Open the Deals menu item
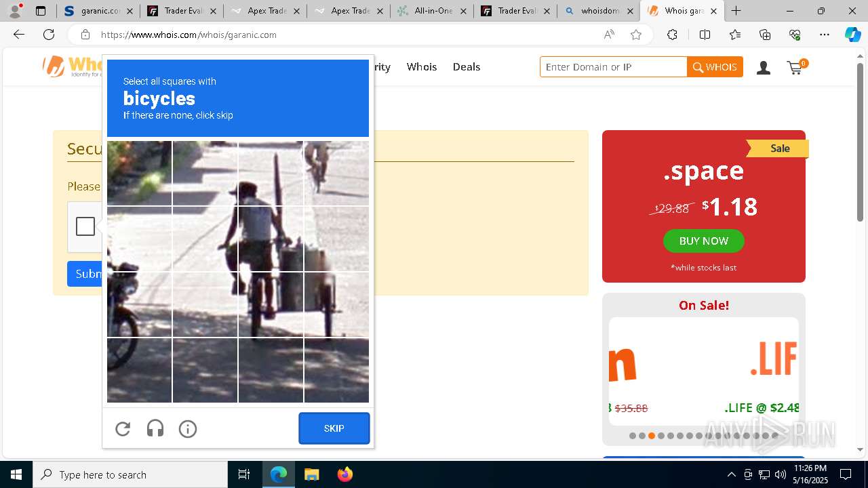 point(467,66)
